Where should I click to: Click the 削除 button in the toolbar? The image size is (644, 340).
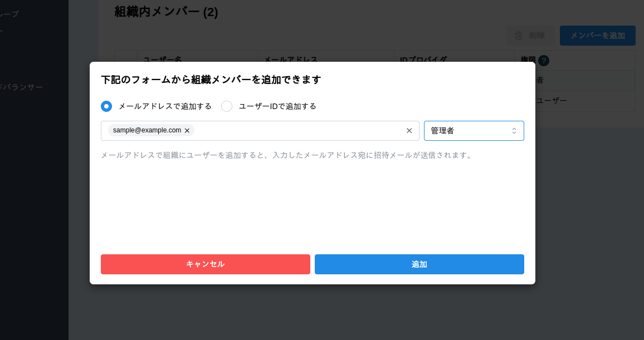pos(531,35)
